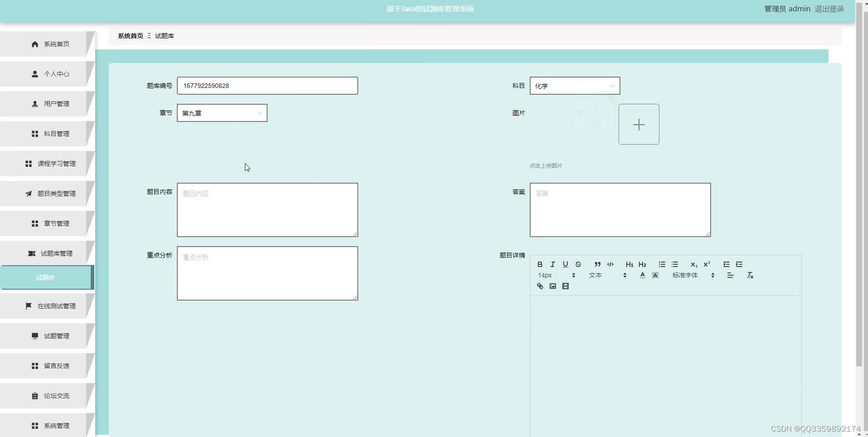Image resolution: width=868 pixels, height=437 pixels.
Task: Open 章节管理 in the sidebar
Action: [x=47, y=223]
